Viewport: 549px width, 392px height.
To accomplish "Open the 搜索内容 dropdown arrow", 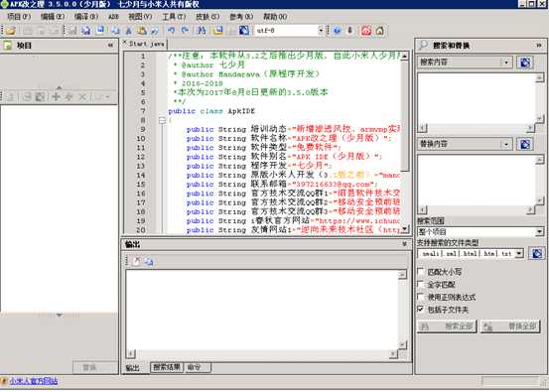I will [x=506, y=63].
